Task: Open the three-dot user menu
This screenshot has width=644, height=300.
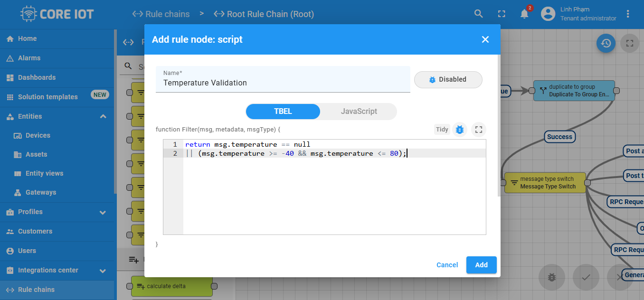Action: click(x=628, y=14)
